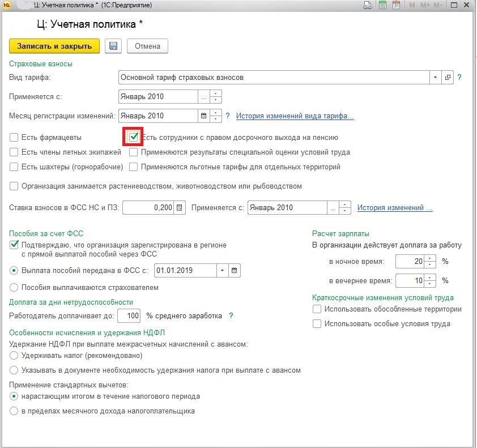Image resolution: width=477 pixels, height=448 pixels.
Task: Tick Организация занимается растениеводством checkbox
Action: (x=14, y=186)
